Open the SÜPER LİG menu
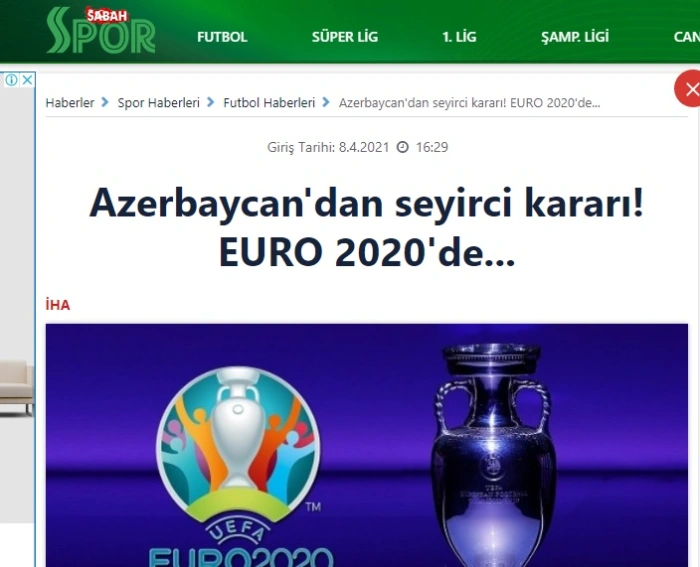This screenshot has width=700, height=567. click(x=345, y=37)
